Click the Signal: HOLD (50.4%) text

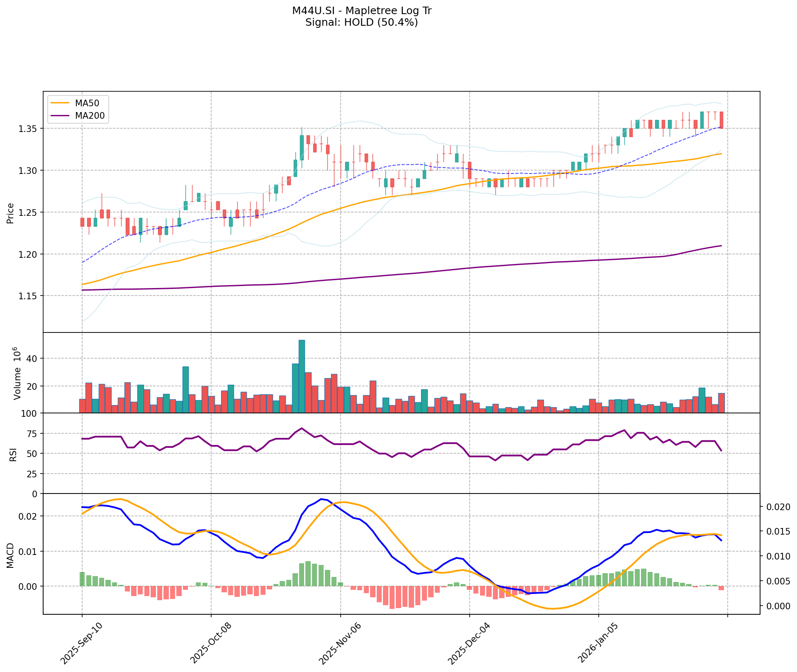361,22
